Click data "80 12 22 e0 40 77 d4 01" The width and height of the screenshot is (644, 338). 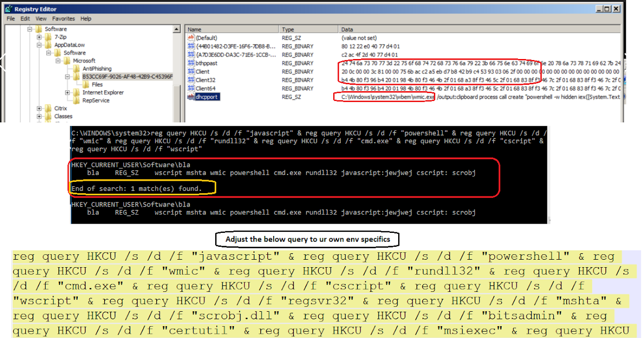pos(370,46)
